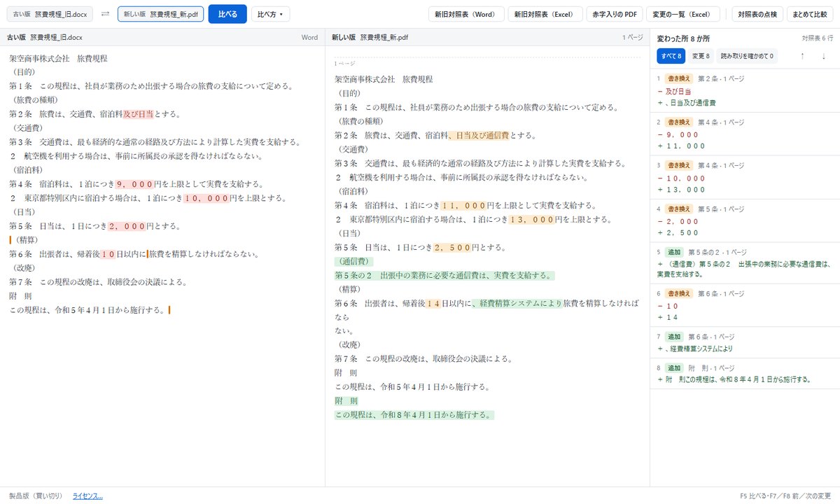This screenshot has width=840, height=504.
Task: Swap old and new files icon
Action: (x=105, y=14)
